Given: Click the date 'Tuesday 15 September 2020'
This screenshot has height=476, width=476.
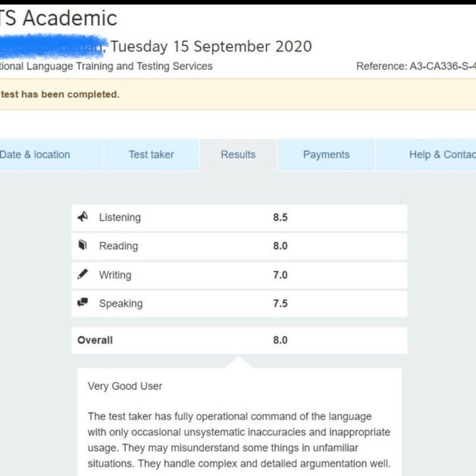Looking at the screenshot, I should [211, 47].
